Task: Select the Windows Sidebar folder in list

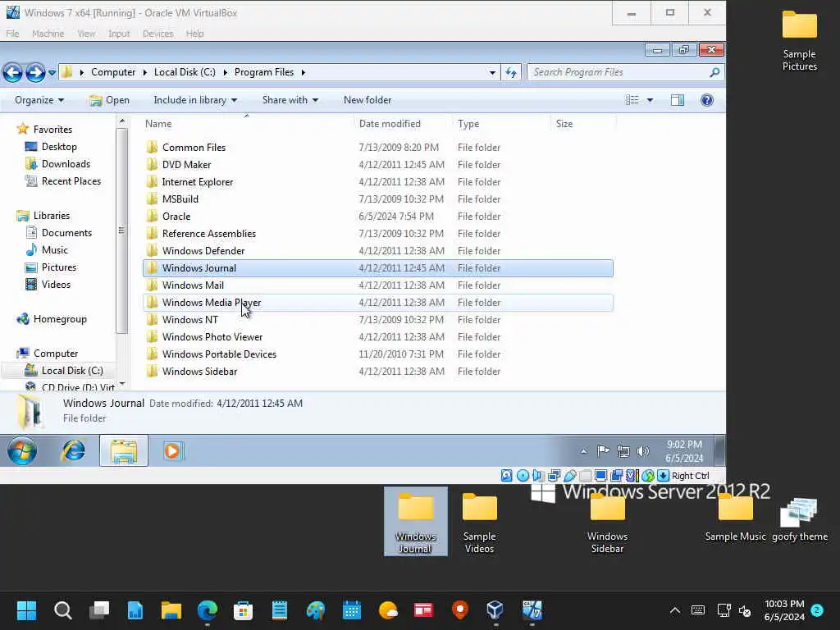Action: (377, 372)
